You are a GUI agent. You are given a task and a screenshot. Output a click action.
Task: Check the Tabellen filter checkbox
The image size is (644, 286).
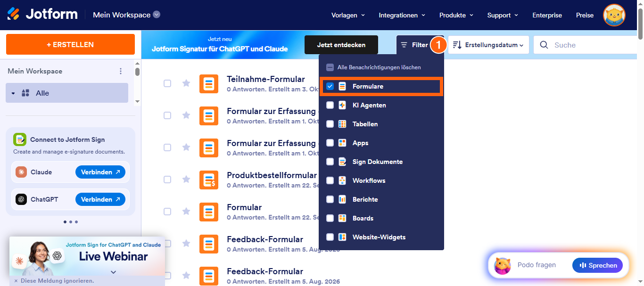click(x=330, y=124)
